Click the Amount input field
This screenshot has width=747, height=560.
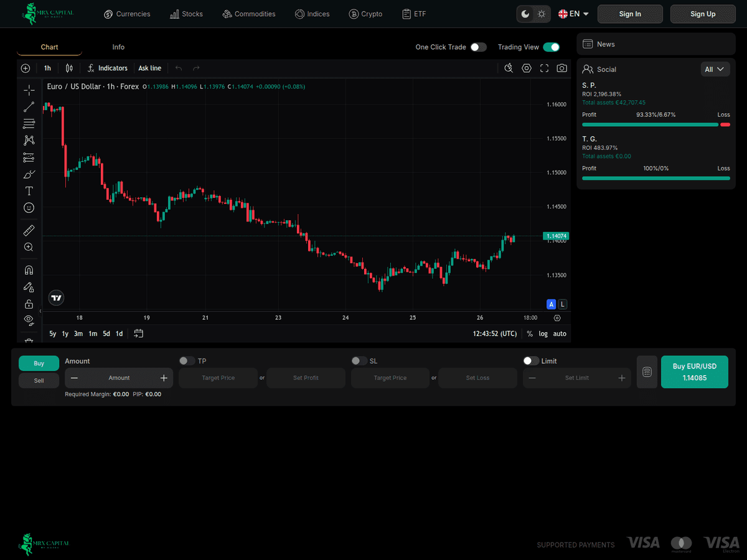(119, 378)
